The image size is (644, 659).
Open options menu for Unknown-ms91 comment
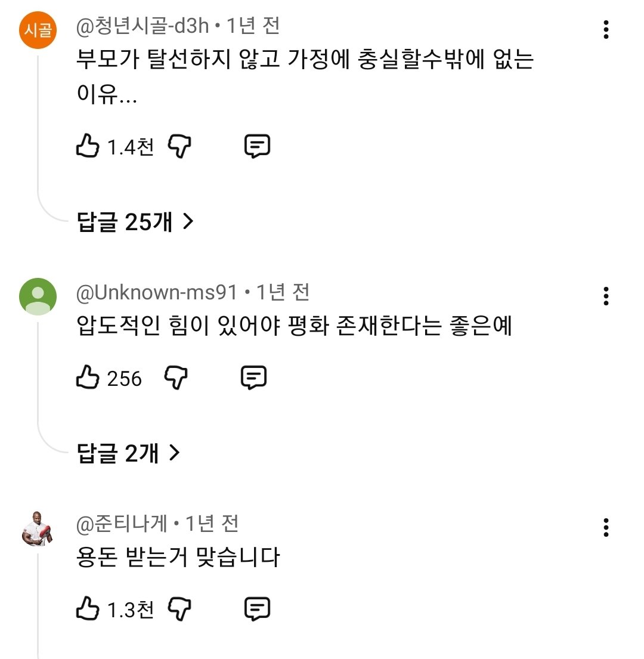tap(606, 295)
